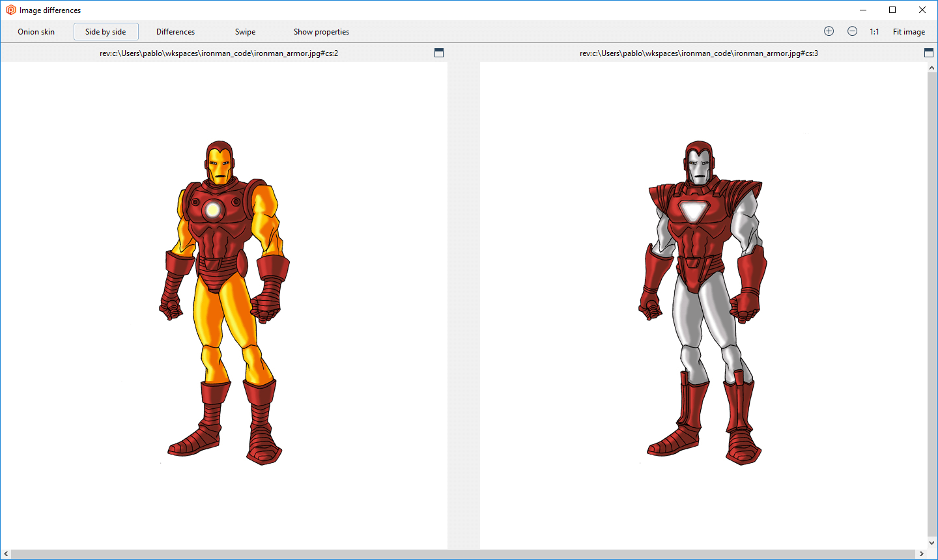Viewport: 938px width, 560px height.
Task: Switch to Swipe comparison mode
Action: click(245, 32)
